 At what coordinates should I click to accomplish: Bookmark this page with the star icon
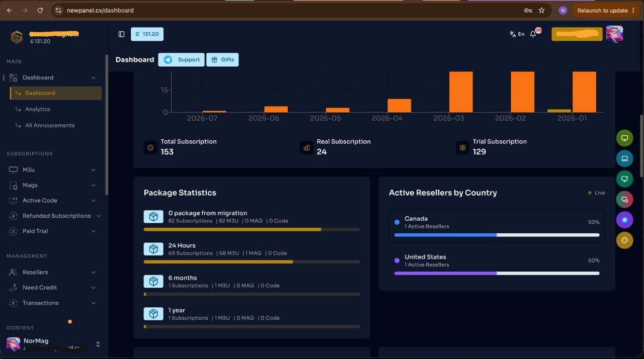(542, 10)
